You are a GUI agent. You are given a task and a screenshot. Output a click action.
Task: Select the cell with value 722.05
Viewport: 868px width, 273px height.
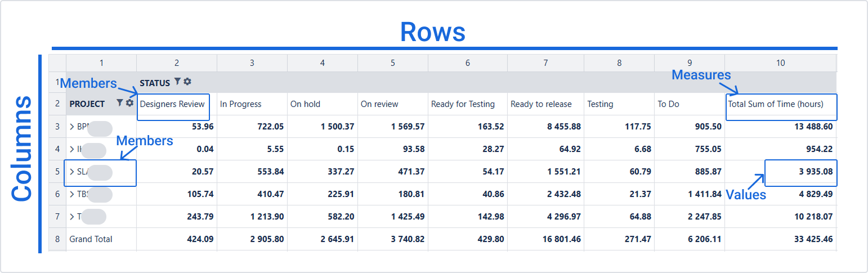[252, 127]
